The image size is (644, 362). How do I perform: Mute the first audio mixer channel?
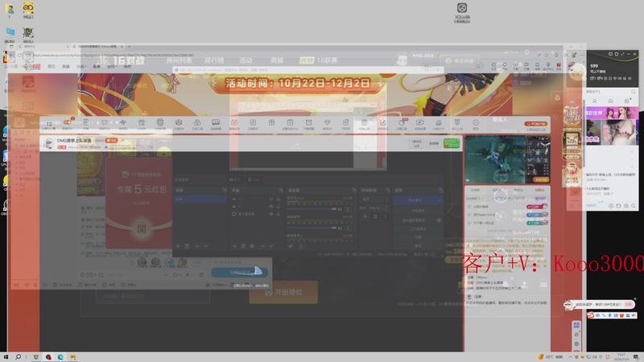(x=340, y=209)
